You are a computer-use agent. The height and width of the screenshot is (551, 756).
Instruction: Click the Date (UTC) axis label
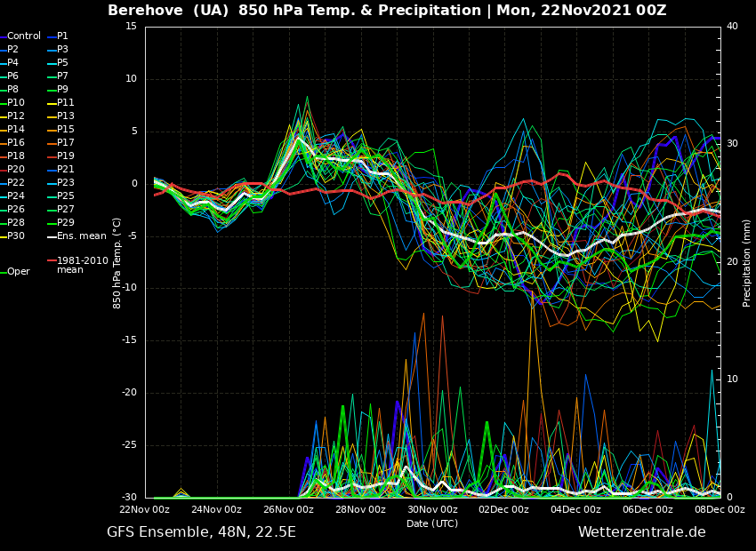click(x=432, y=523)
